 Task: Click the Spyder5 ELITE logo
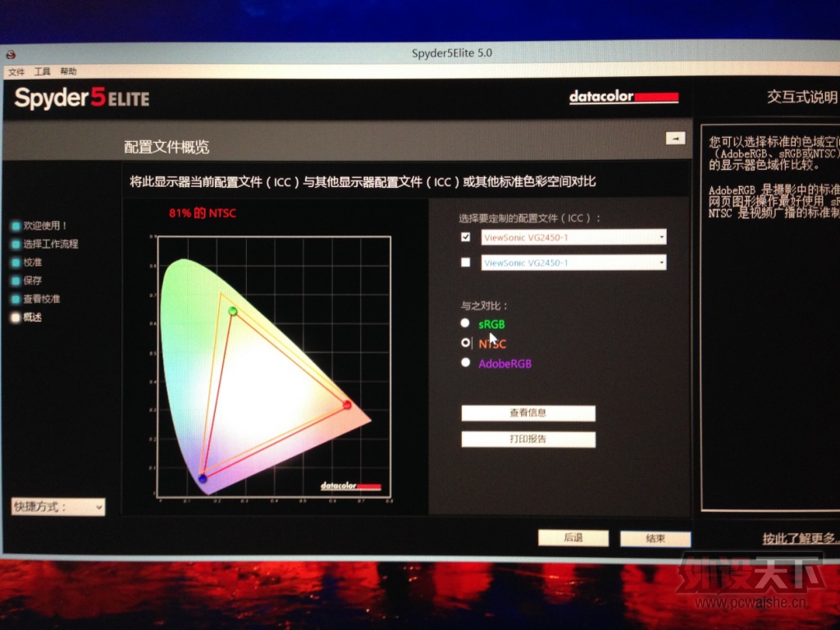pos(82,98)
